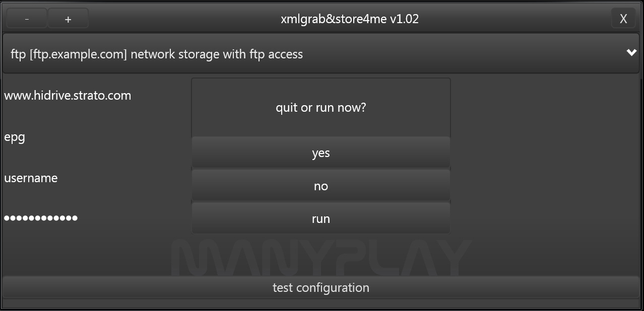Click the "quit or run now?" prompt text

320,108
